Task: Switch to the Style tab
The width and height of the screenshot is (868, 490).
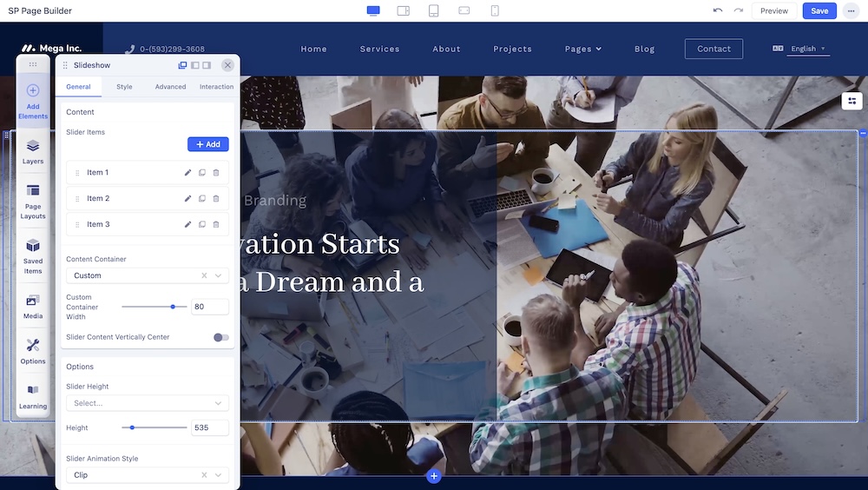Action: pyautogui.click(x=124, y=87)
